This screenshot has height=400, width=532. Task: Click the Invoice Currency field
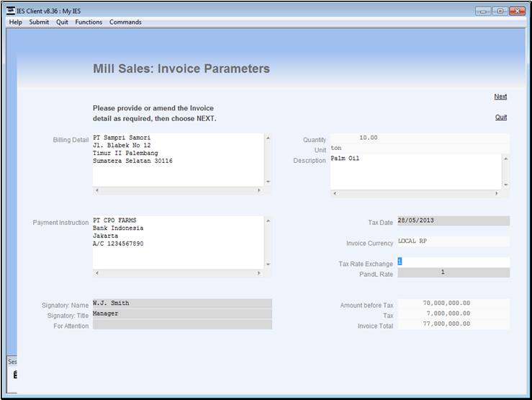454,241
